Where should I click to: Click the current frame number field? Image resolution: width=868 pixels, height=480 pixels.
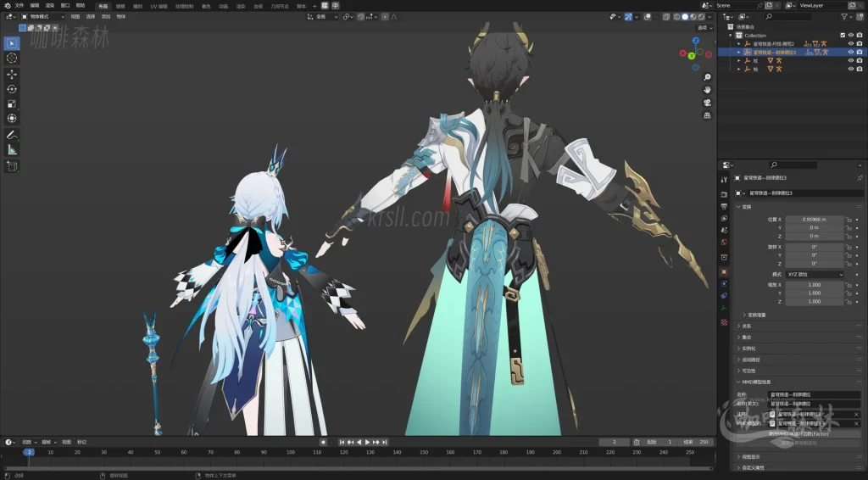pyautogui.click(x=615, y=443)
